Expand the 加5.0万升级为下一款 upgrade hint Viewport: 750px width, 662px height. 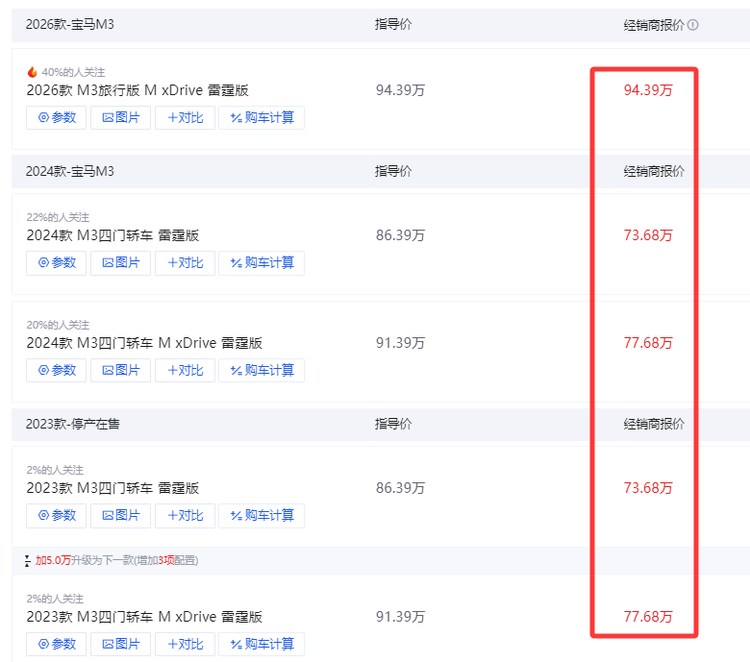click(117, 560)
